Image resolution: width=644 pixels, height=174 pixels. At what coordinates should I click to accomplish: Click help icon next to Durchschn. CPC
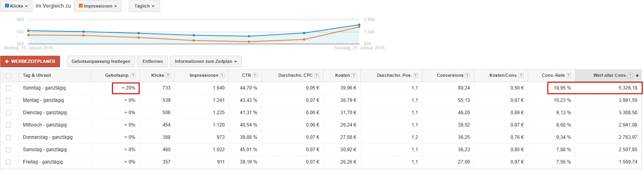pos(316,76)
